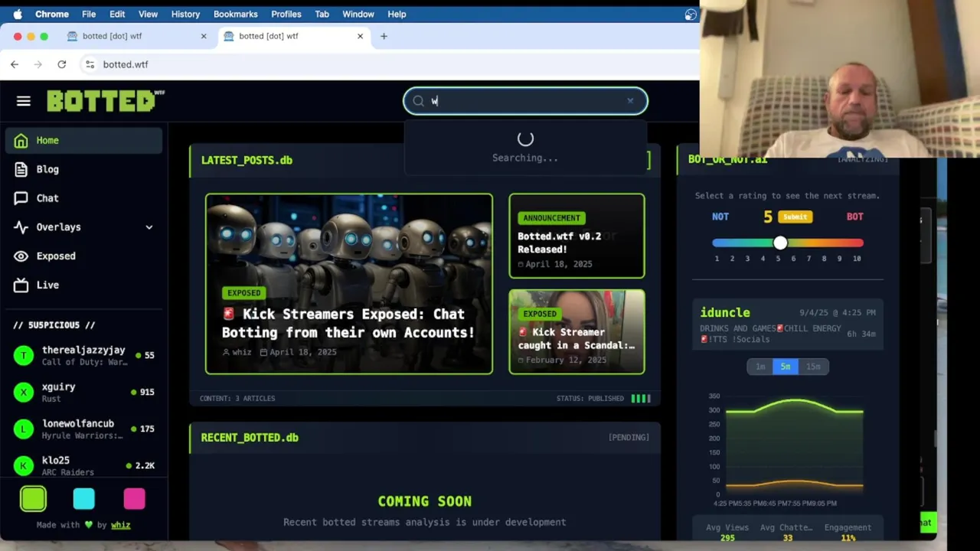The width and height of the screenshot is (980, 551).
Task: Click the Blog document icon in sidebar
Action: tap(21, 169)
